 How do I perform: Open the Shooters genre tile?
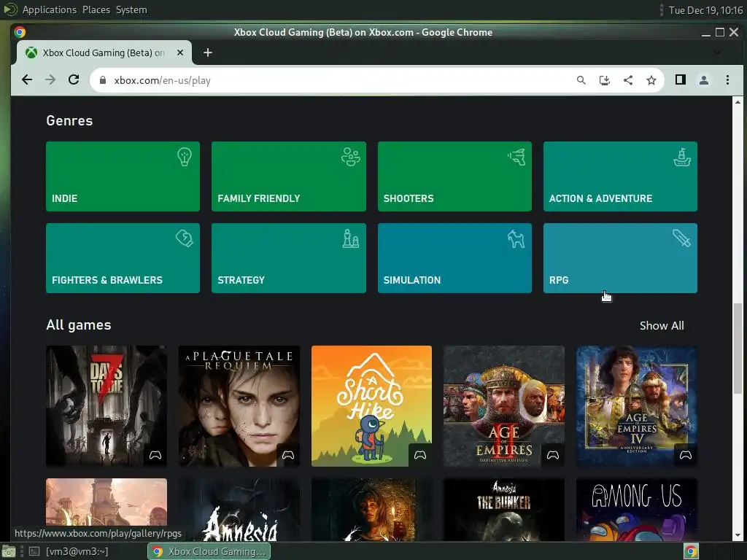(x=454, y=176)
